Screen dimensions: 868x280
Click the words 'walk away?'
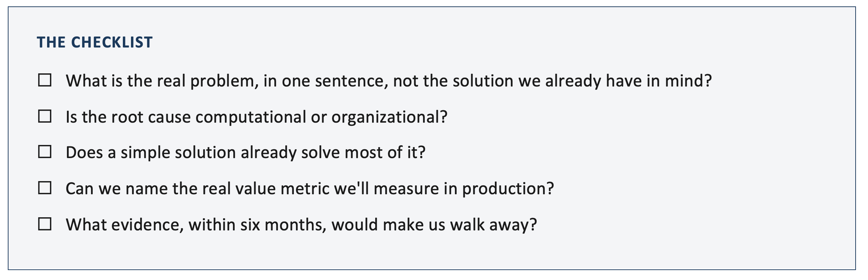coord(494,225)
